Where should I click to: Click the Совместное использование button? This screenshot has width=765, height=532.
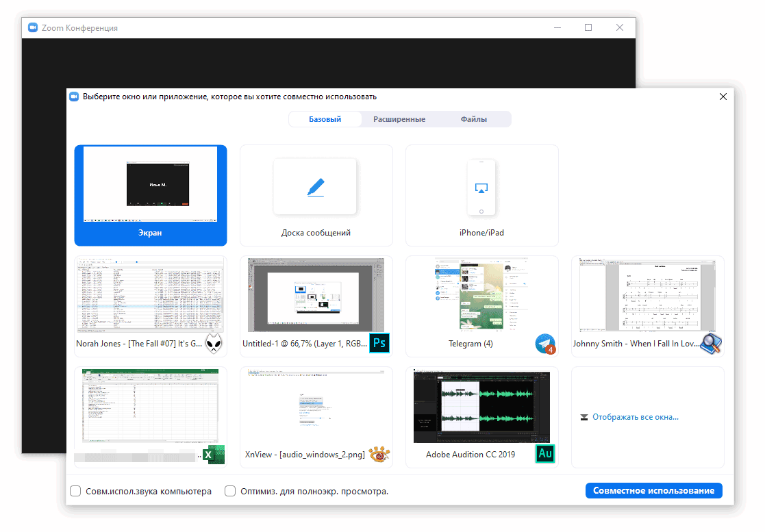pos(654,490)
